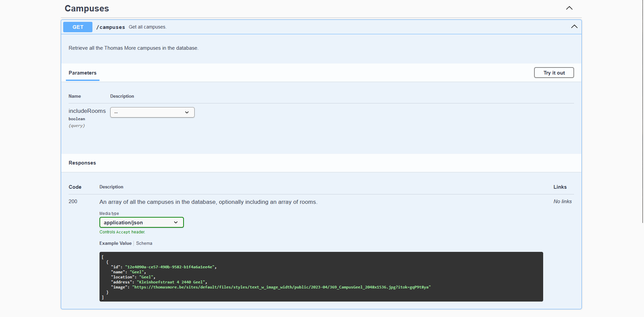The height and width of the screenshot is (317, 644).
Task: Click the /campuses endpoint path
Action: point(110,27)
